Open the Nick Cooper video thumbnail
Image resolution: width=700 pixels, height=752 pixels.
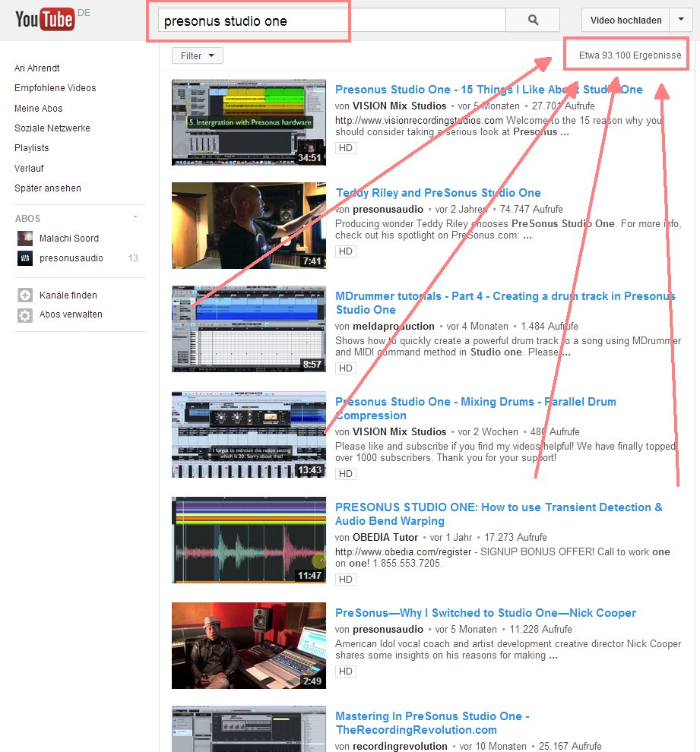pos(249,646)
